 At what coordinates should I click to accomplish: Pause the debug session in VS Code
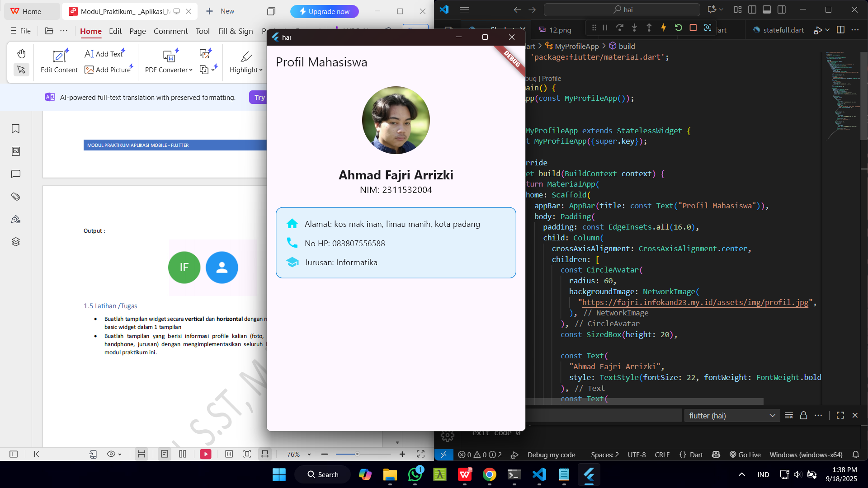pyautogui.click(x=605, y=28)
